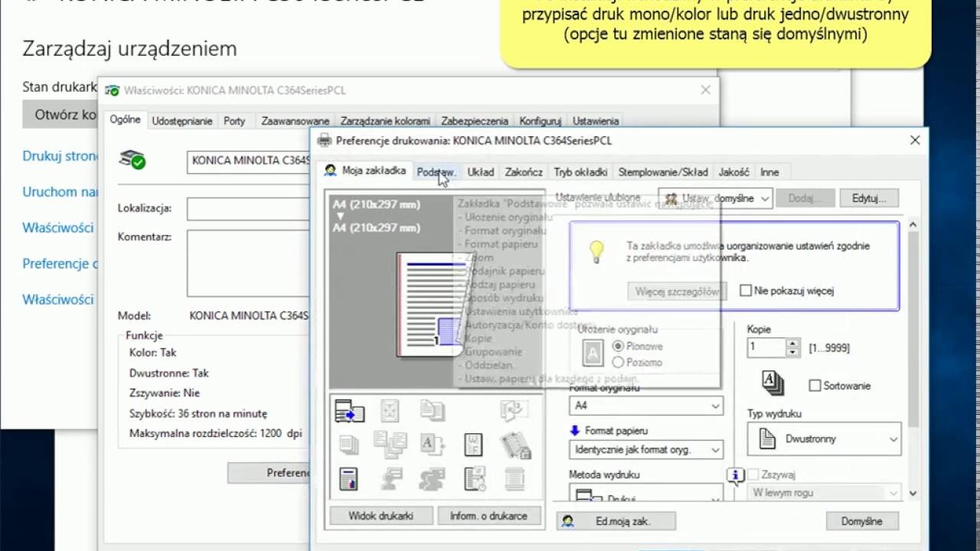
Task: Click the greyed copied-pages icon in the status grid's top row
Action: 433,411
